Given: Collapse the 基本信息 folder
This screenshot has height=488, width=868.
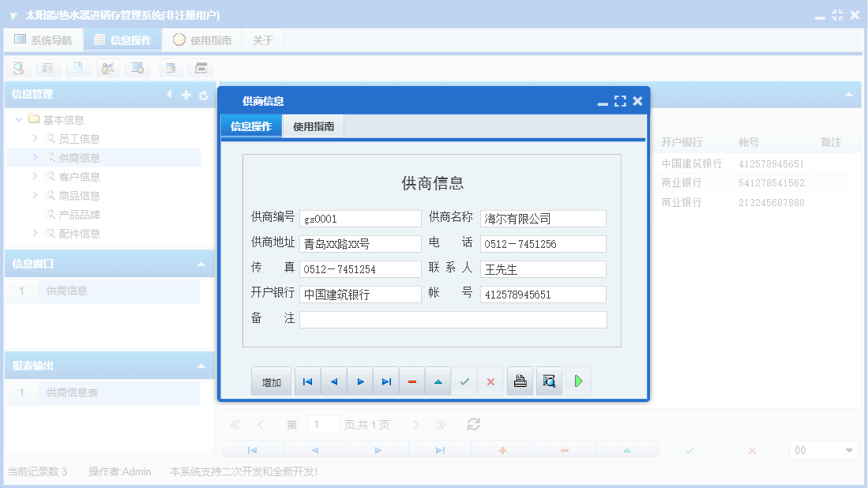Looking at the screenshot, I should click(x=18, y=118).
